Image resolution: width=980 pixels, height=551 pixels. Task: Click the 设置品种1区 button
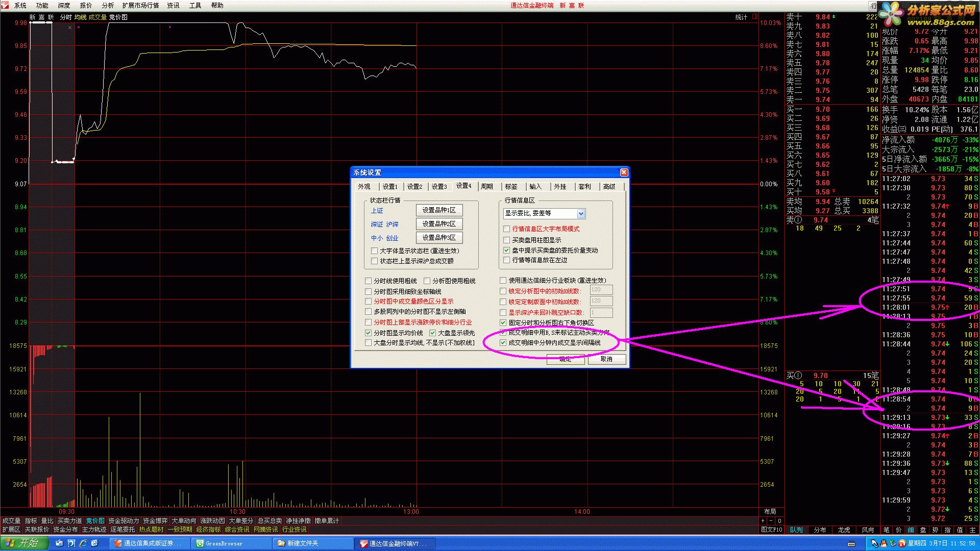(439, 210)
